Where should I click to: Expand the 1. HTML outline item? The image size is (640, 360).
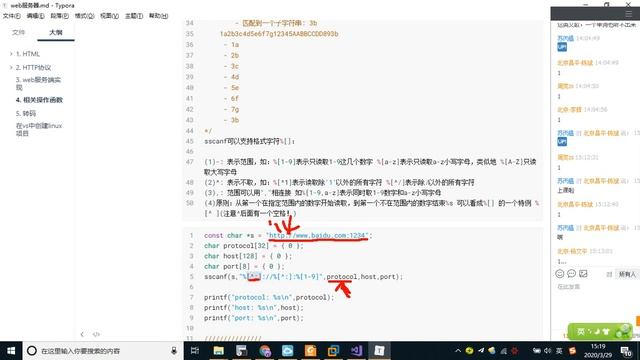(11, 53)
